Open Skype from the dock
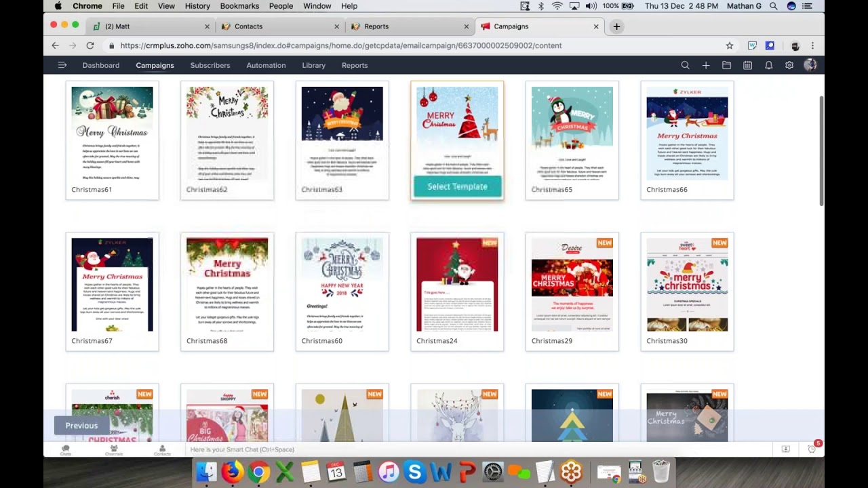868x488 pixels. (414, 471)
